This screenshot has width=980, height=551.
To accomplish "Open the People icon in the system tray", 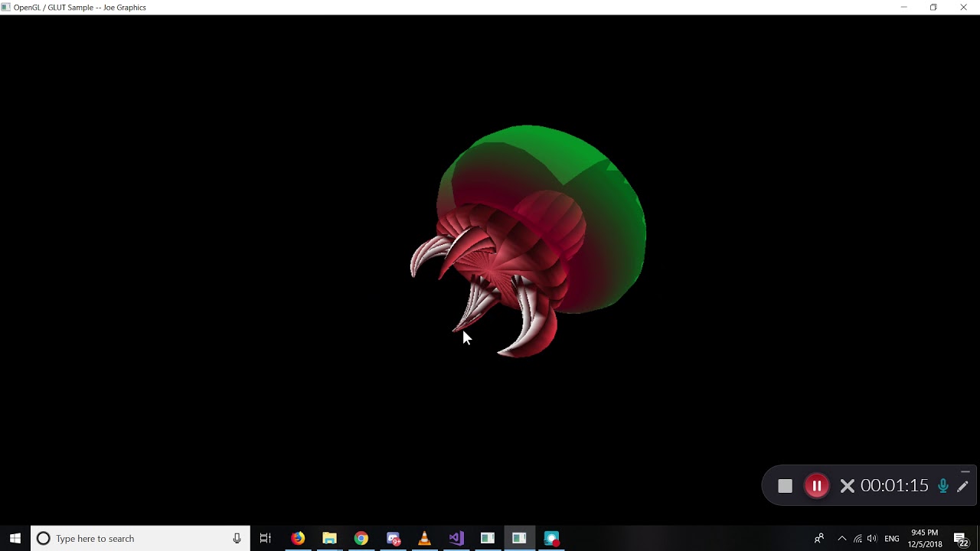I will tap(819, 538).
